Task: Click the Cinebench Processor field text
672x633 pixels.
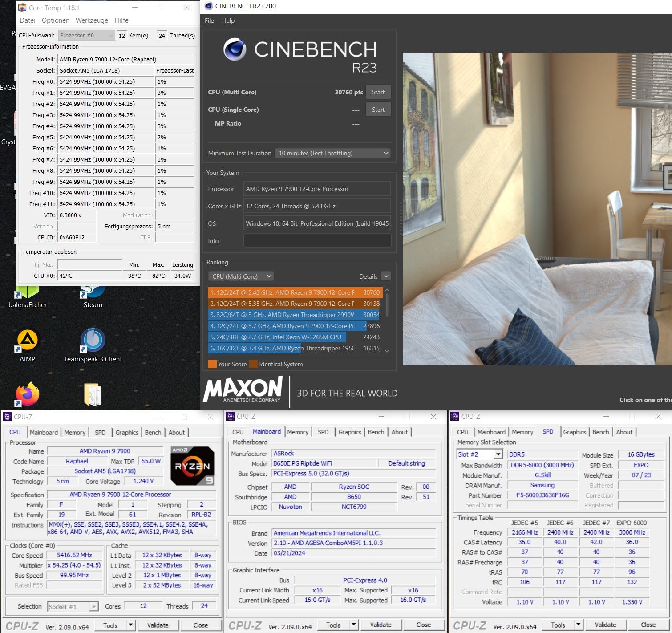Action: (317, 189)
